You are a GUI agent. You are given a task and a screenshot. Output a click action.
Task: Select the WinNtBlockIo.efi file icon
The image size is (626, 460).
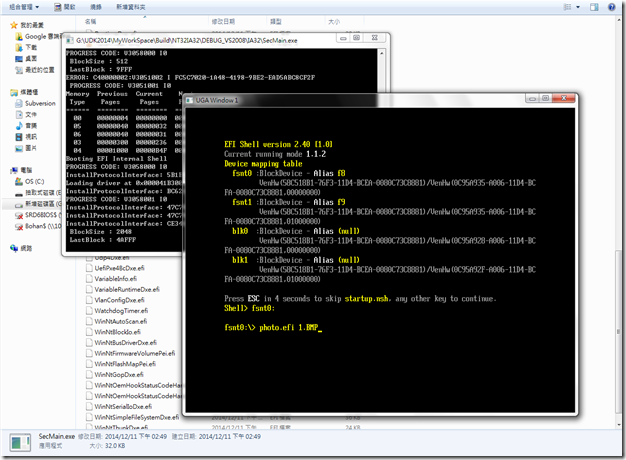point(89,332)
